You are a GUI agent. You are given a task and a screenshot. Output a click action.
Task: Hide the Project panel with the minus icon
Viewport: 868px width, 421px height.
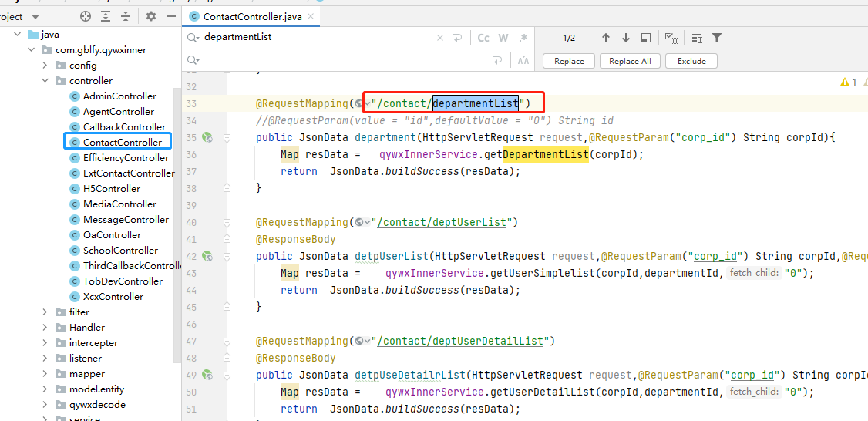[x=171, y=17]
